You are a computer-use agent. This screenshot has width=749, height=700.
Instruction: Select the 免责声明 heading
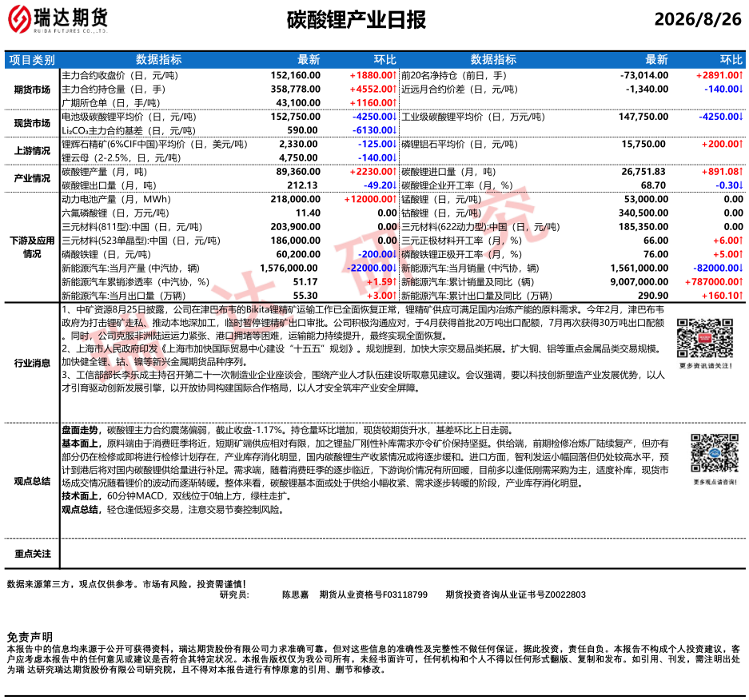coord(30,638)
